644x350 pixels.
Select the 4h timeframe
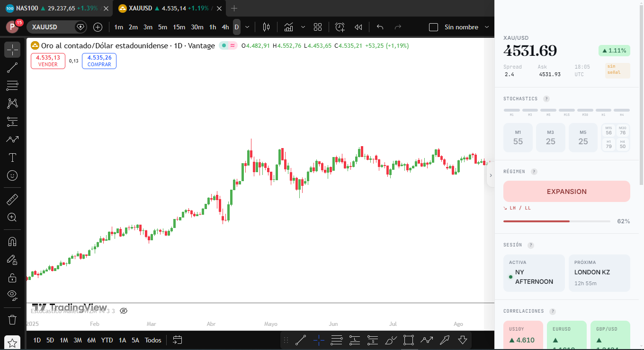(x=225, y=27)
